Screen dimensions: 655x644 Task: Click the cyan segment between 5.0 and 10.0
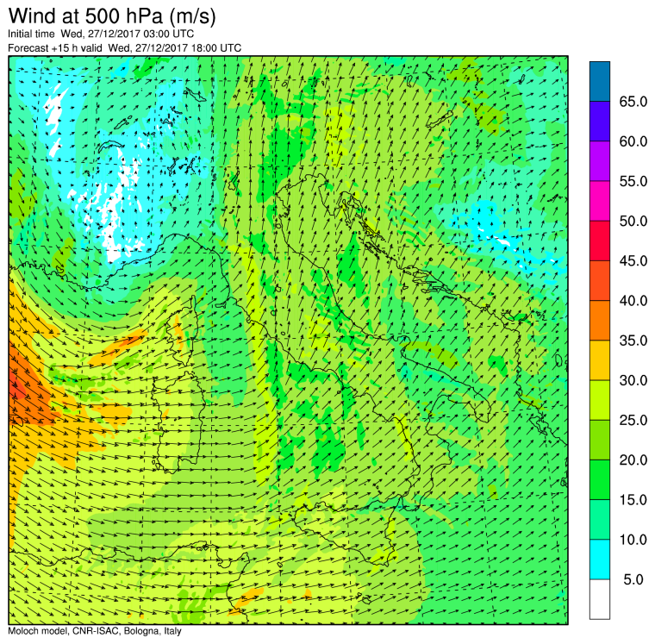pos(600,560)
